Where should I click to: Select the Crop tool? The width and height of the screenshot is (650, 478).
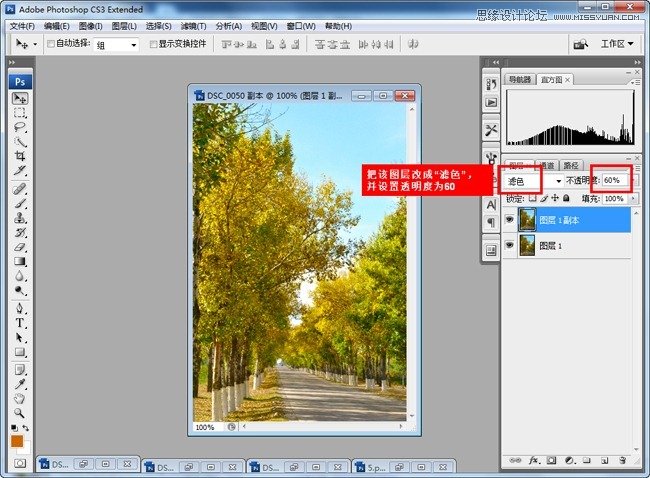[x=20, y=156]
